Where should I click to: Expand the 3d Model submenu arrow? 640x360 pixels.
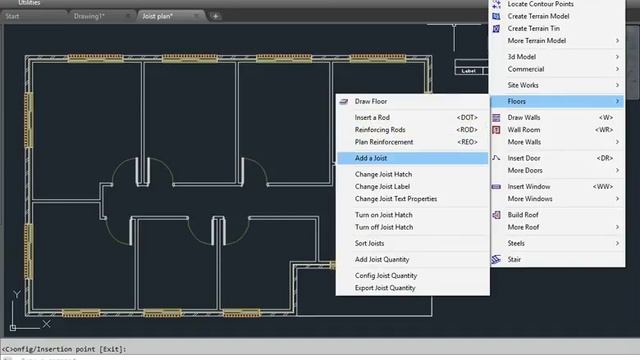[x=617, y=57]
